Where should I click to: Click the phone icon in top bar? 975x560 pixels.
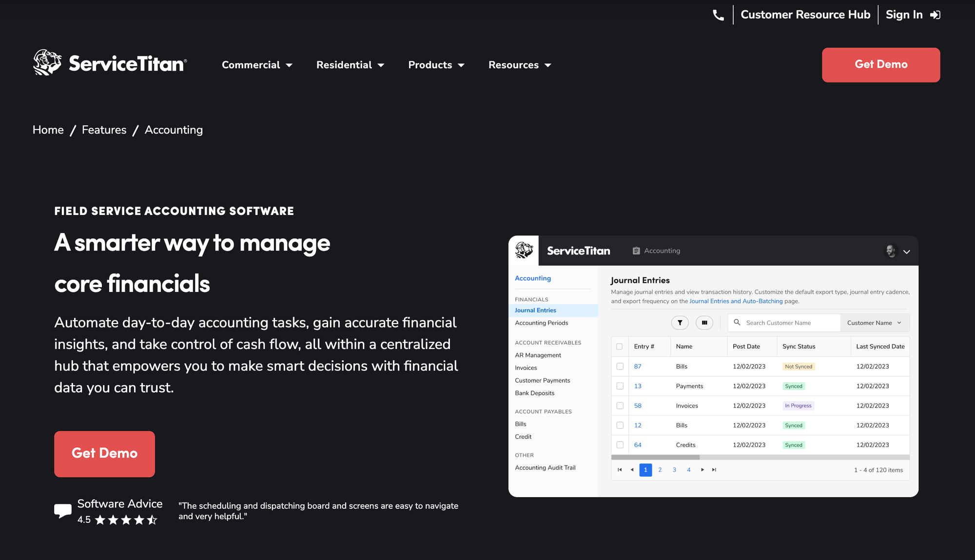click(x=718, y=15)
